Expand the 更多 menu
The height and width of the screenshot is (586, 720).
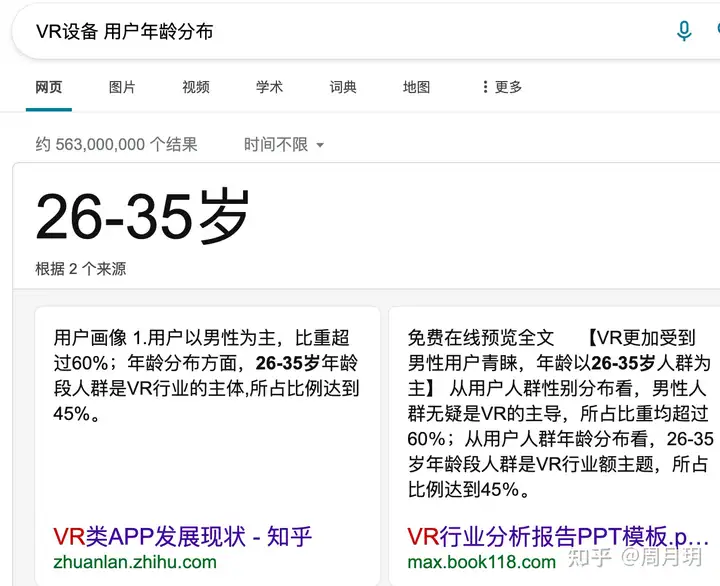502,87
